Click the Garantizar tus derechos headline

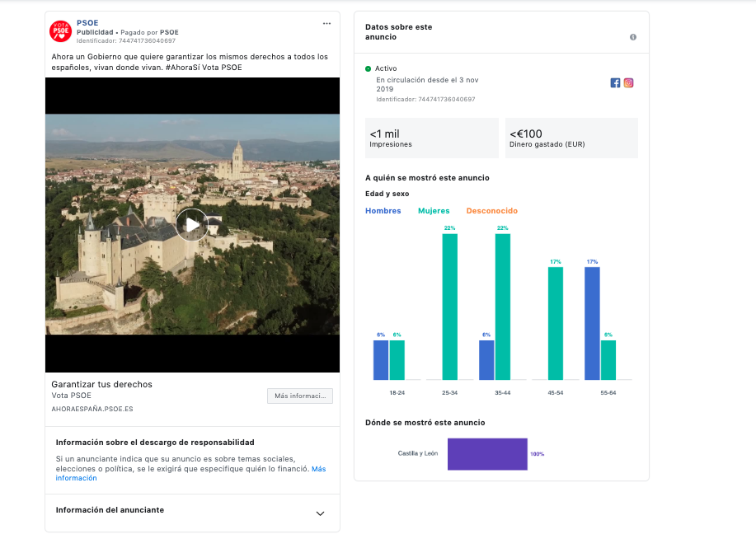[x=101, y=384]
